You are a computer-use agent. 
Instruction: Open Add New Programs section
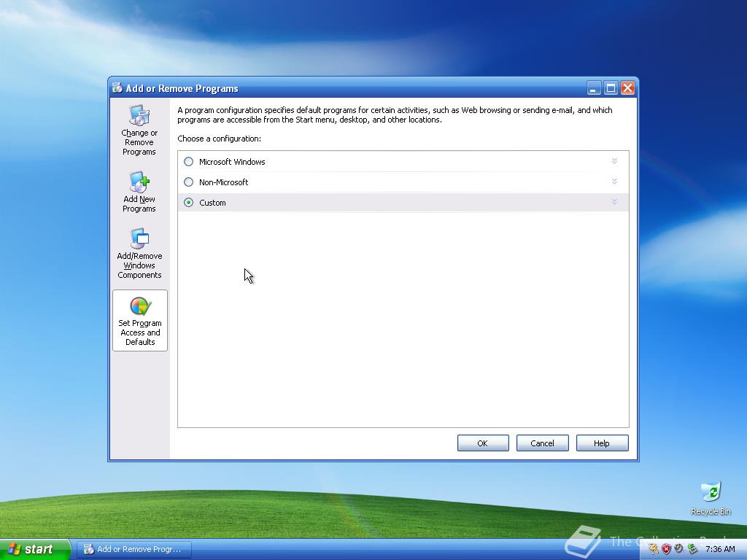pos(139,192)
